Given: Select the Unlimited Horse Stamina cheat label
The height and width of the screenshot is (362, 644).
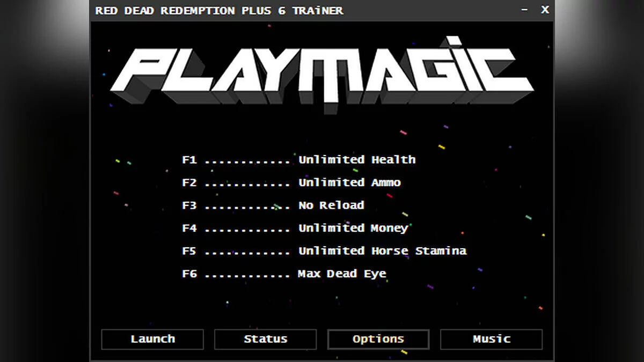Looking at the screenshot, I should (382, 251).
